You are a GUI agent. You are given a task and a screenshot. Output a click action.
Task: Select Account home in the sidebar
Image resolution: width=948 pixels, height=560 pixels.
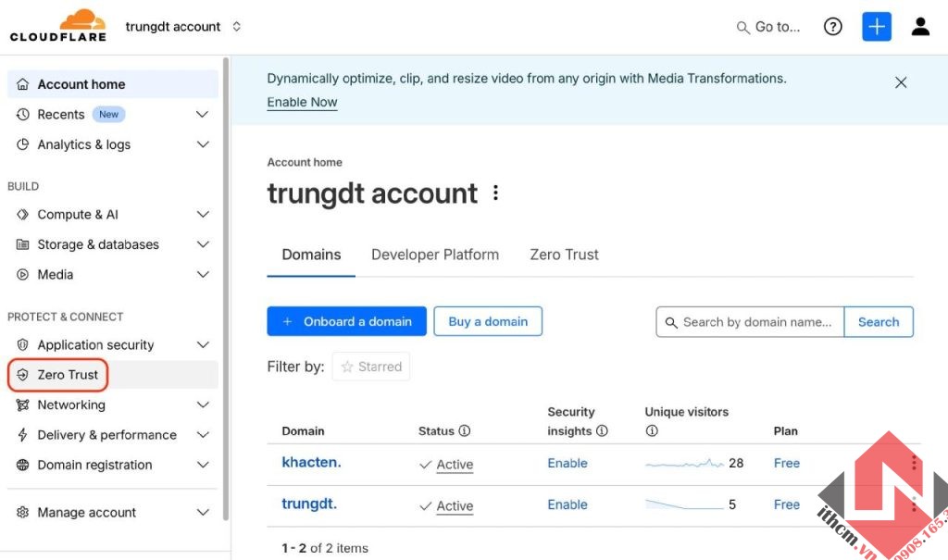coord(81,83)
